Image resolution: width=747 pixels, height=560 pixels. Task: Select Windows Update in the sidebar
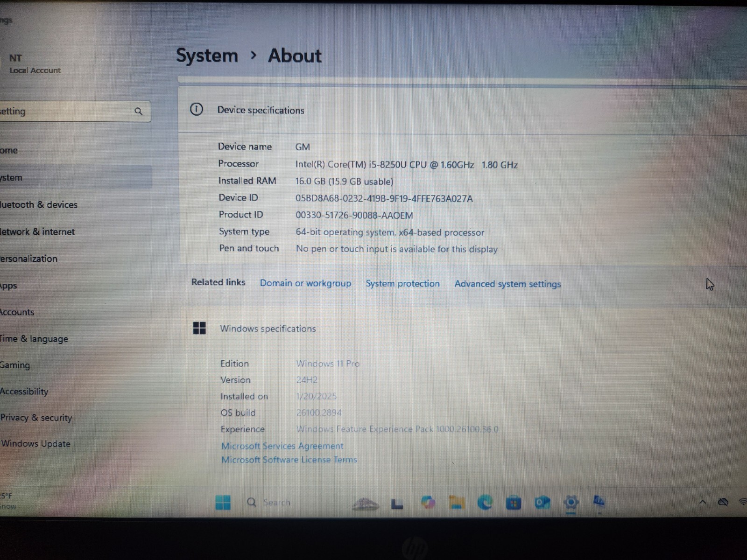[35, 444]
